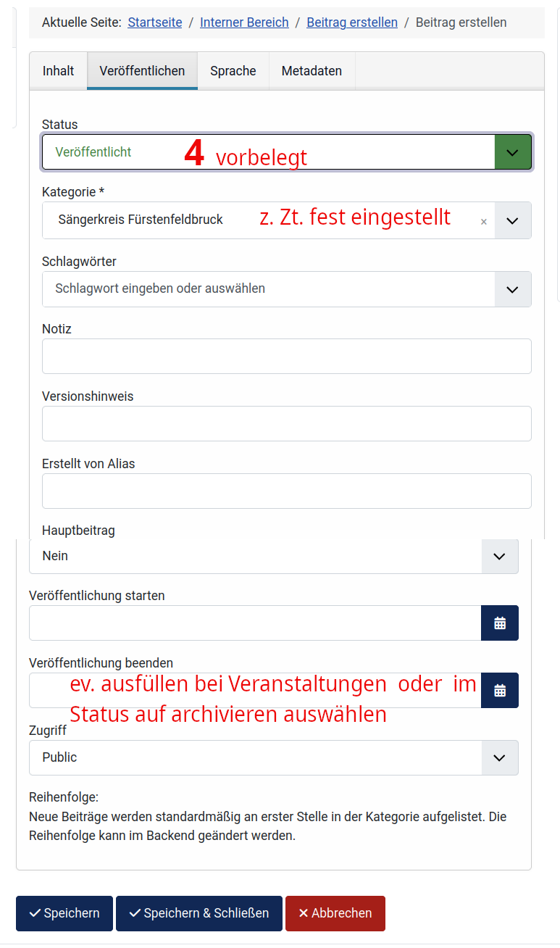Screen dimensions: 560x948
Task: Open calendar picker for Veröffentlichung beenden
Action: (499, 690)
